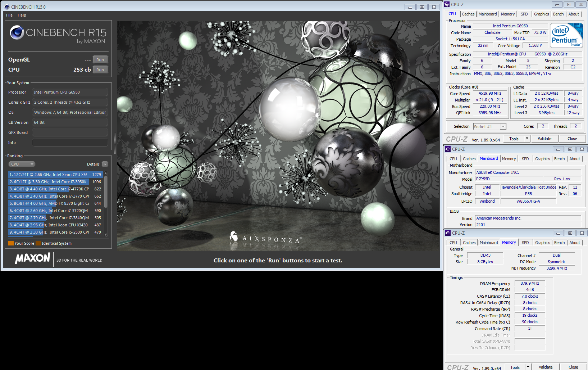Click Validate in Memory CPU-Z window
The height and width of the screenshot is (370, 588).
(546, 367)
